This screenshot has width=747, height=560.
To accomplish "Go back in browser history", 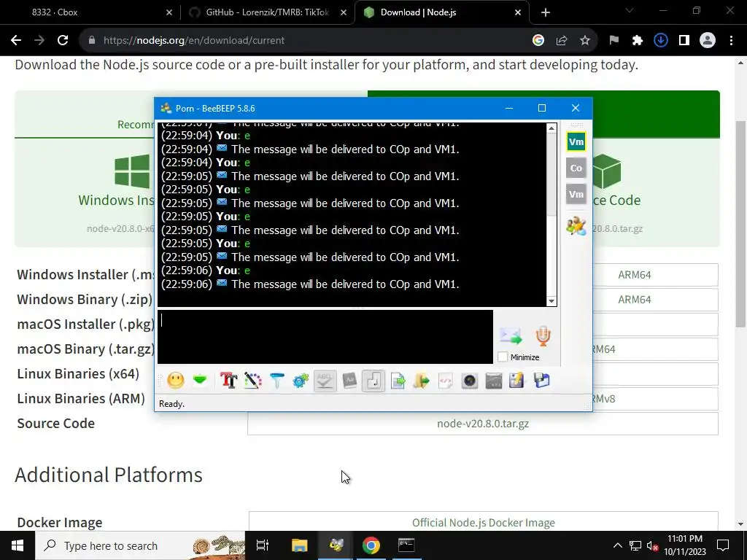I will click(x=16, y=41).
